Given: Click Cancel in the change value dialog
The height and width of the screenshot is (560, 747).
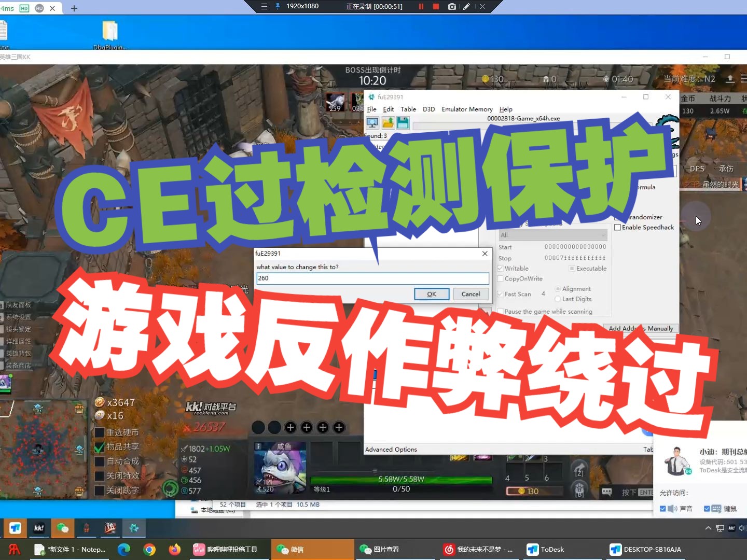Looking at the screenshot, I should 471,294.
